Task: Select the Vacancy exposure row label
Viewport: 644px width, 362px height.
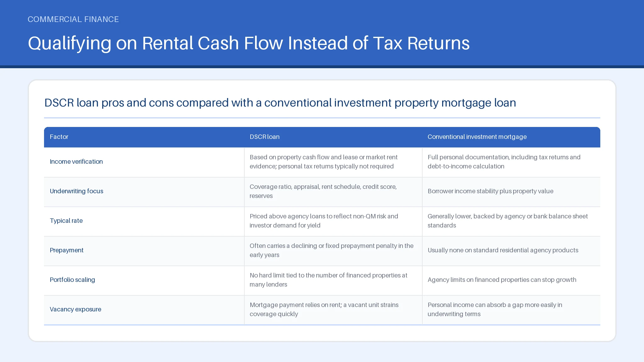Action: 75,309
